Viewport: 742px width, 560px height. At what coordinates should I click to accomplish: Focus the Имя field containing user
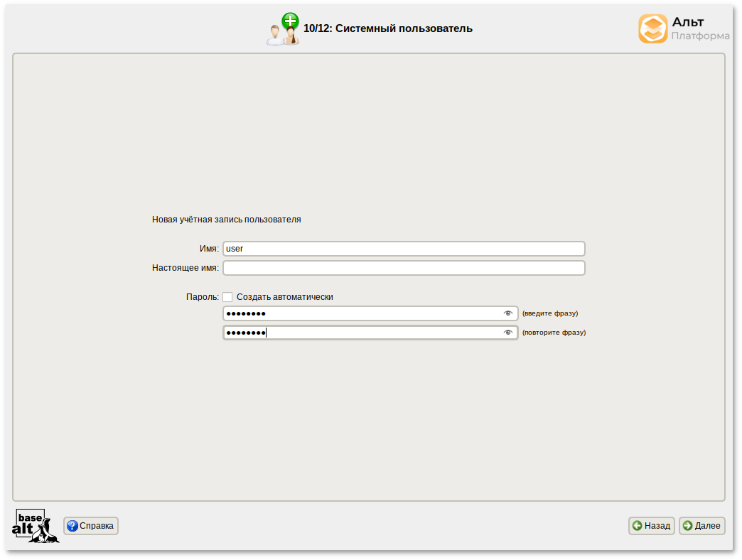click(x=403, y=249)
